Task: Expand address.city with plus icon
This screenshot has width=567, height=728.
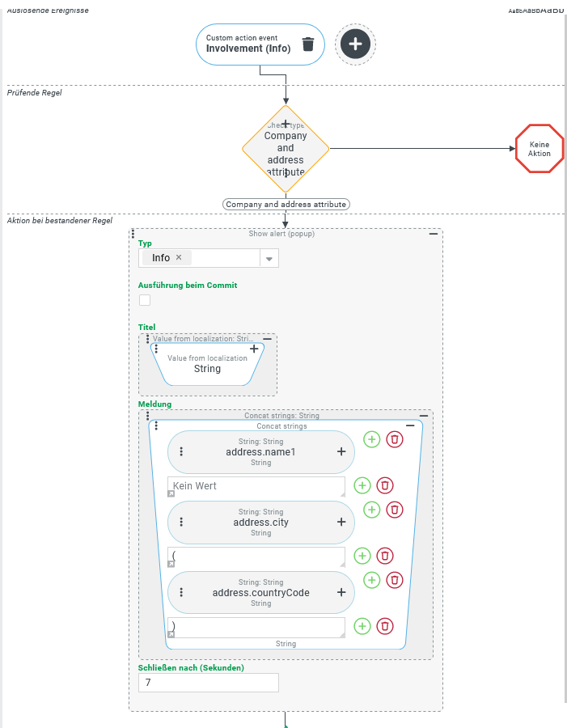Action: coord(341,522)
